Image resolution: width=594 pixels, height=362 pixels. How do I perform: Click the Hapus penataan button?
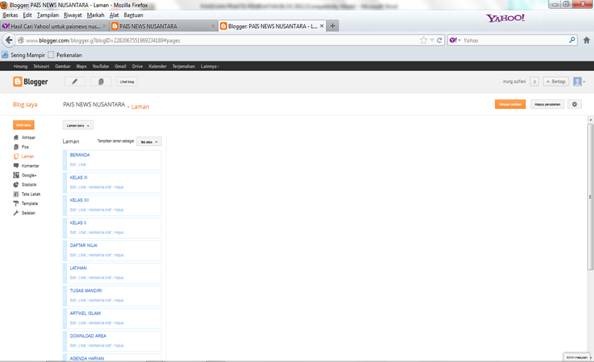click(547, 104)
